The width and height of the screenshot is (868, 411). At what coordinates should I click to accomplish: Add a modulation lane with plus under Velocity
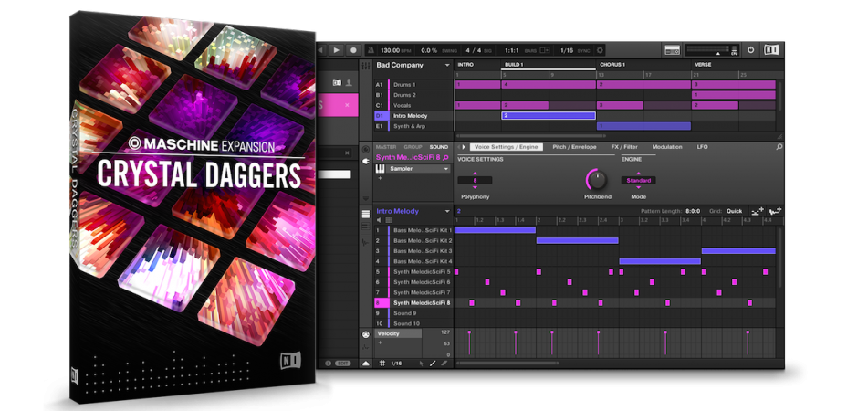click(x=380, y=342)
